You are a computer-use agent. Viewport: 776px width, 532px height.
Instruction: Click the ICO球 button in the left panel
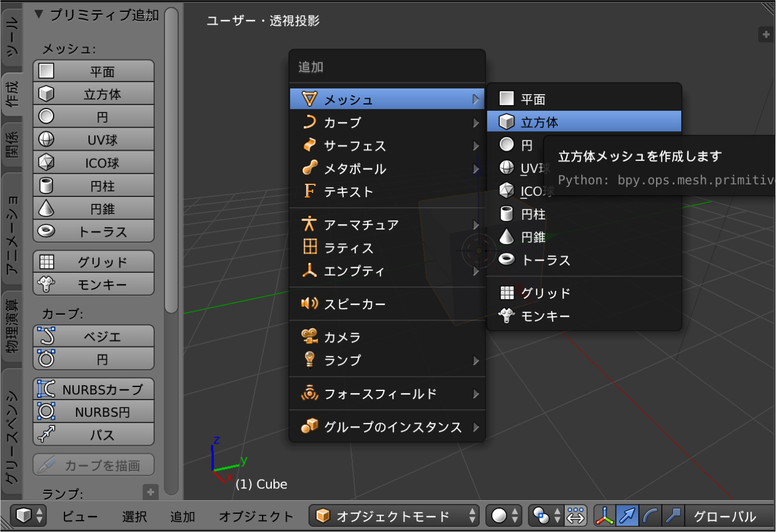(94, 163)
